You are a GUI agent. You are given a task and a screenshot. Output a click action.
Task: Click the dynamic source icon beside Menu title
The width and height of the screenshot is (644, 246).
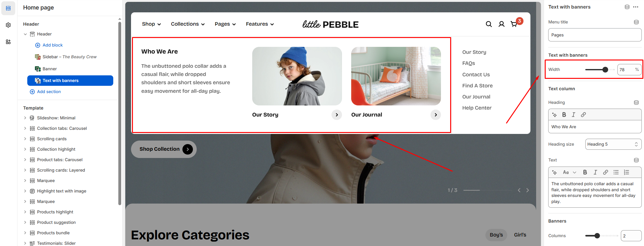click(636, 22)
